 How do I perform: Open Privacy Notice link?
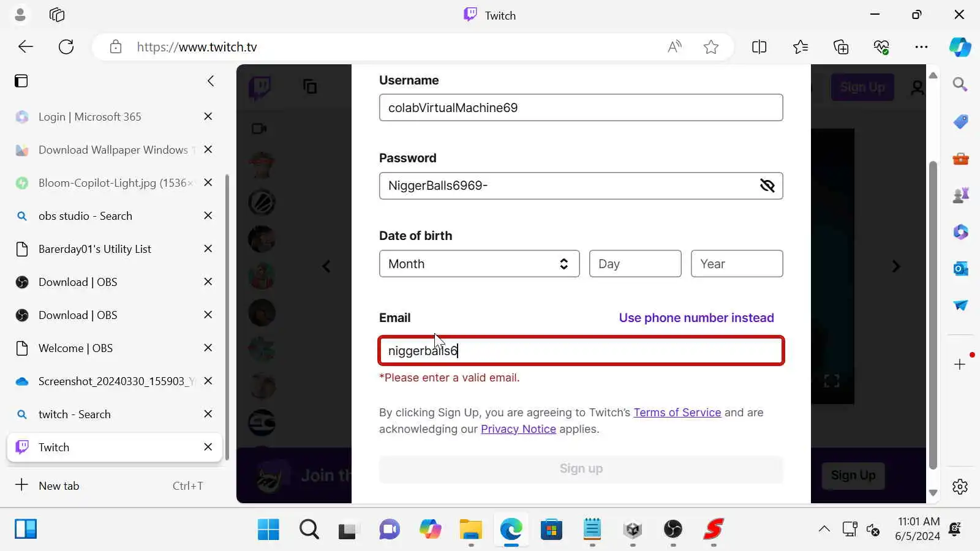click(x=518, y=429)
